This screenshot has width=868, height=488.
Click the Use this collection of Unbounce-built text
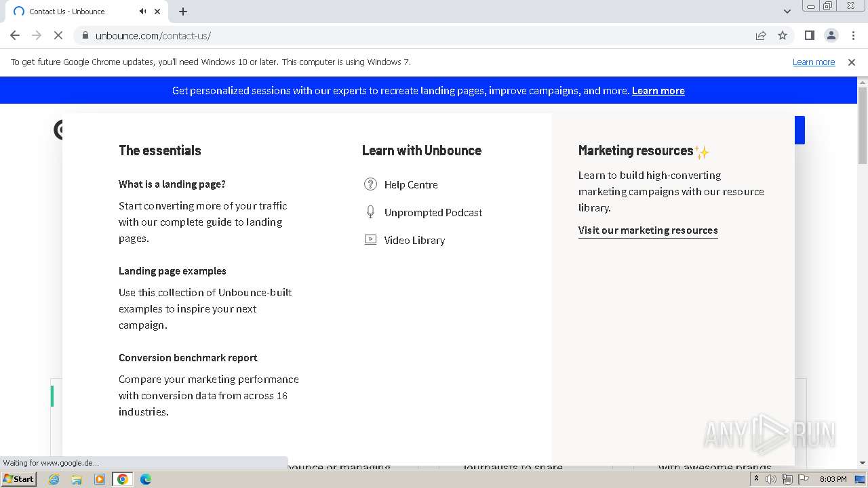[x=205, y=308]
